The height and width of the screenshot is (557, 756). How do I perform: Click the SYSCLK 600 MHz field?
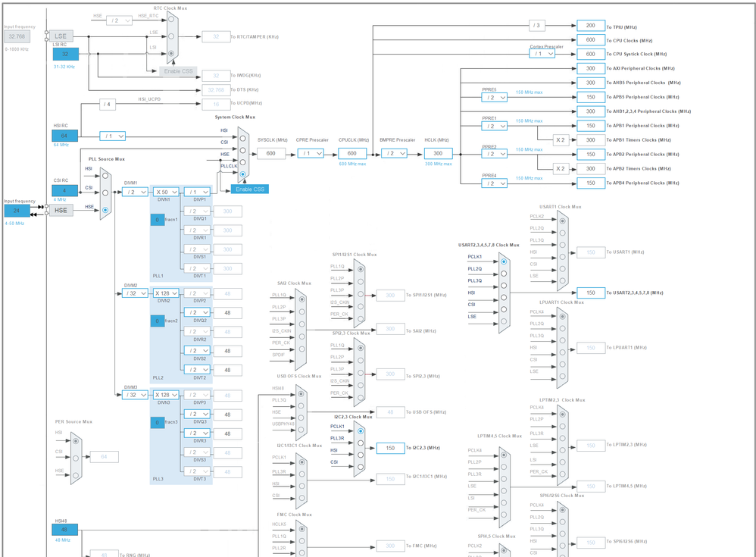271,153
